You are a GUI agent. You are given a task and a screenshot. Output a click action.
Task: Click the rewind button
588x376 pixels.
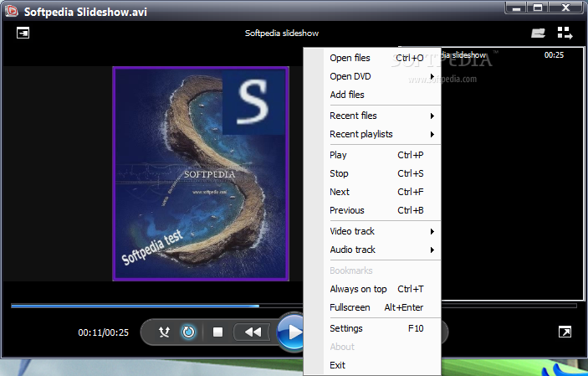253,332
